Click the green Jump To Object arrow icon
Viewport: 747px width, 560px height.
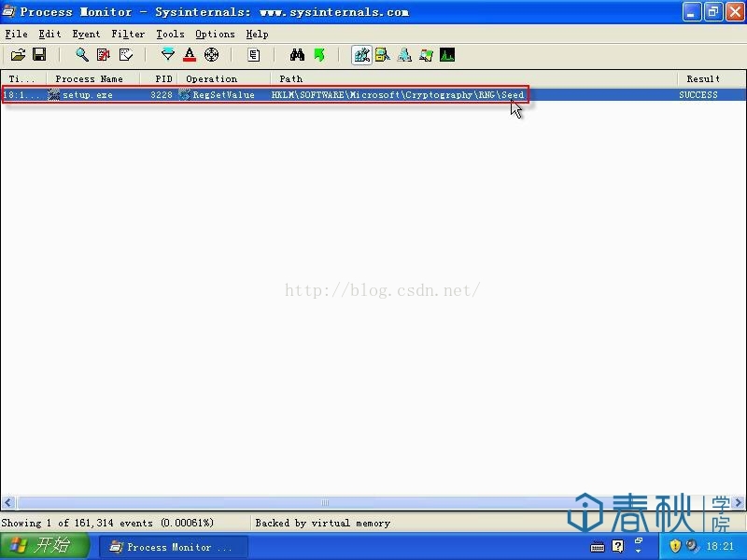point(319,55)
